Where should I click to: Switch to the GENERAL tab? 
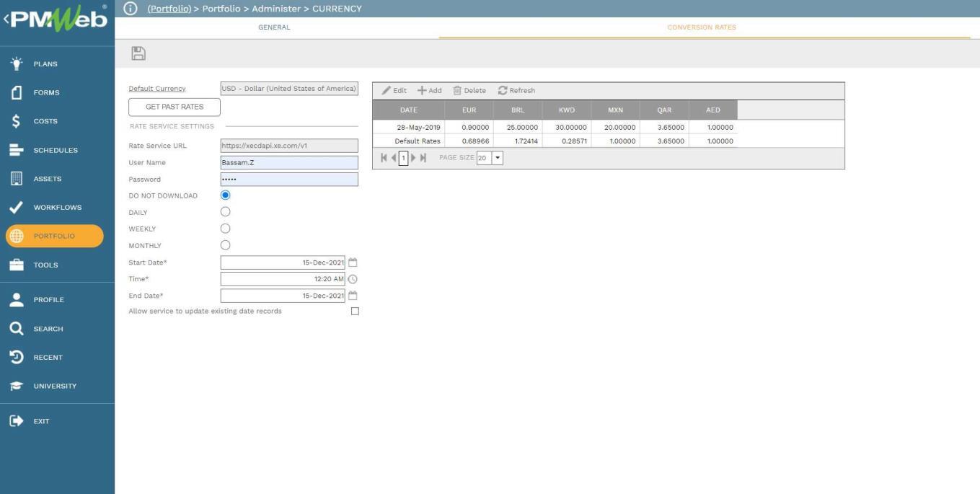274,27
